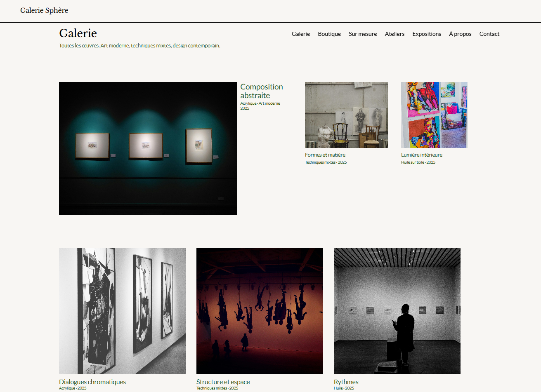Image resolution: width=541 pixels, height=392 pixels.
Task: Open the Sur mesure menu item
Action: pyautogui.click(x=363, y=34)
